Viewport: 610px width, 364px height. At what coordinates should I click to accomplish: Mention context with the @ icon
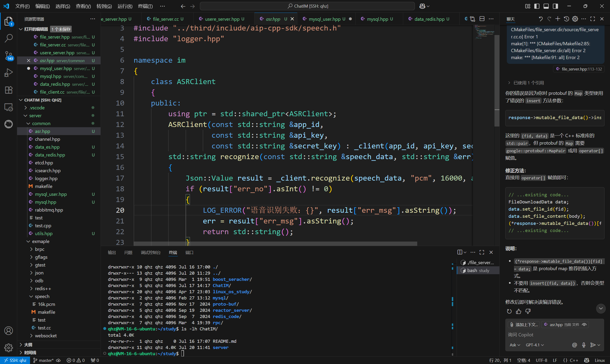coord(574,345)
